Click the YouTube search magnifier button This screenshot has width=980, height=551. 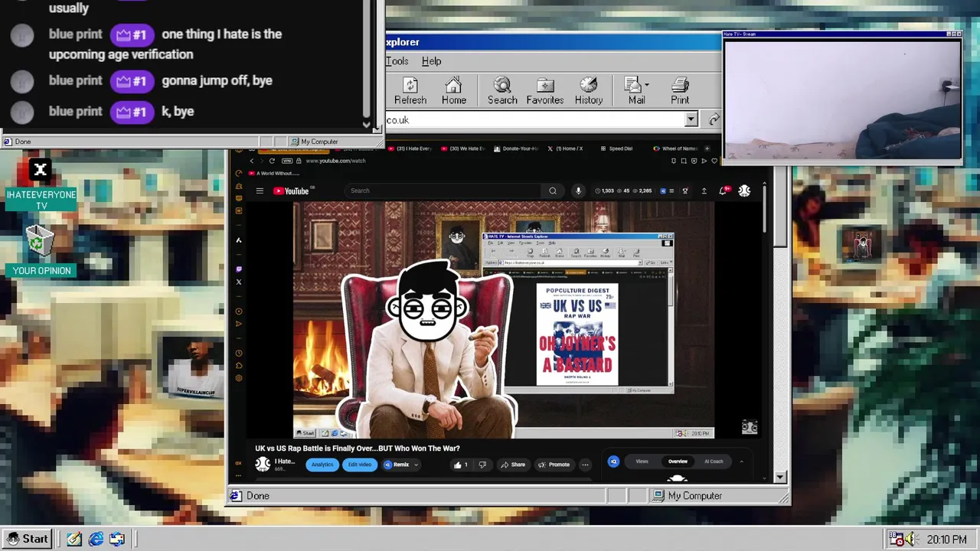tap(553, 191)
